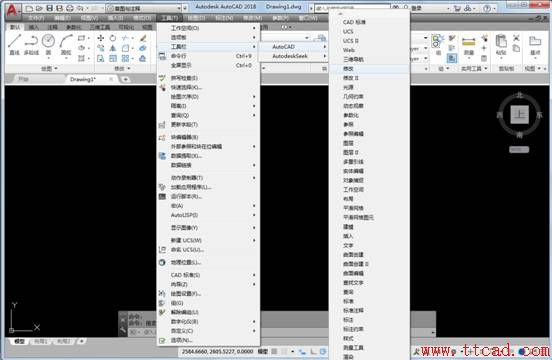552x360 pixels.
Task: Click the Paste (粘贴) clipboard icon
Action: tap(501, 41)
